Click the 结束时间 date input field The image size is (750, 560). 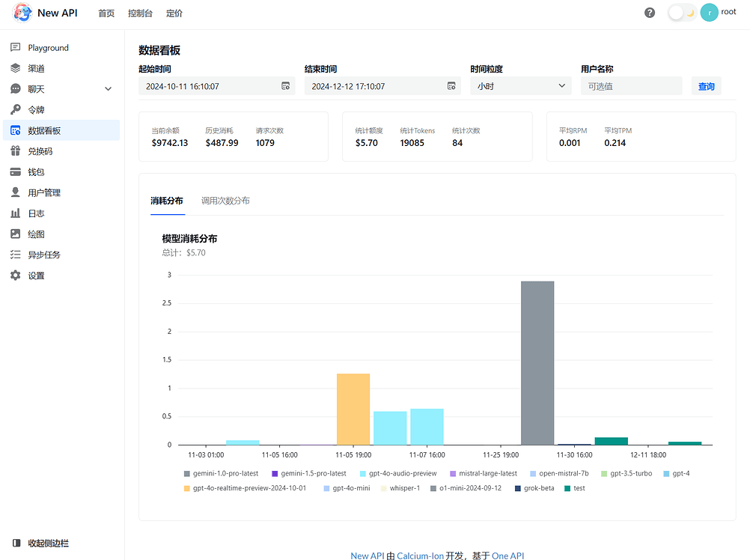382,86
